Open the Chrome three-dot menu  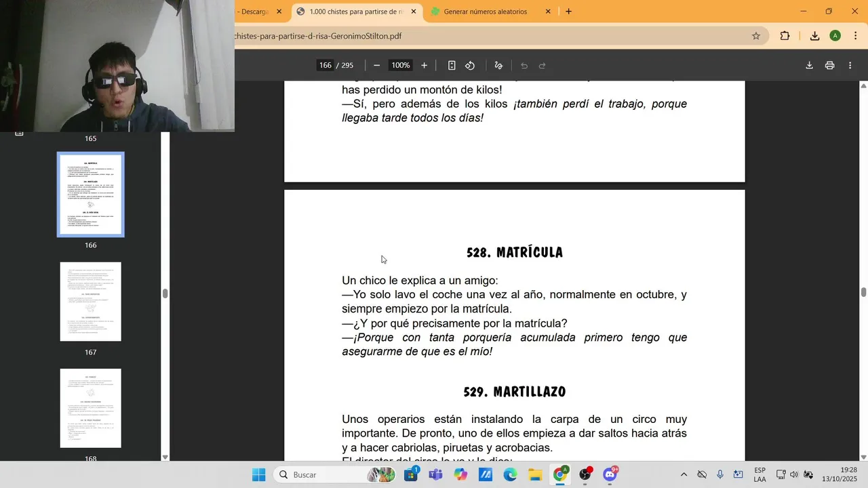pos(855,36)
